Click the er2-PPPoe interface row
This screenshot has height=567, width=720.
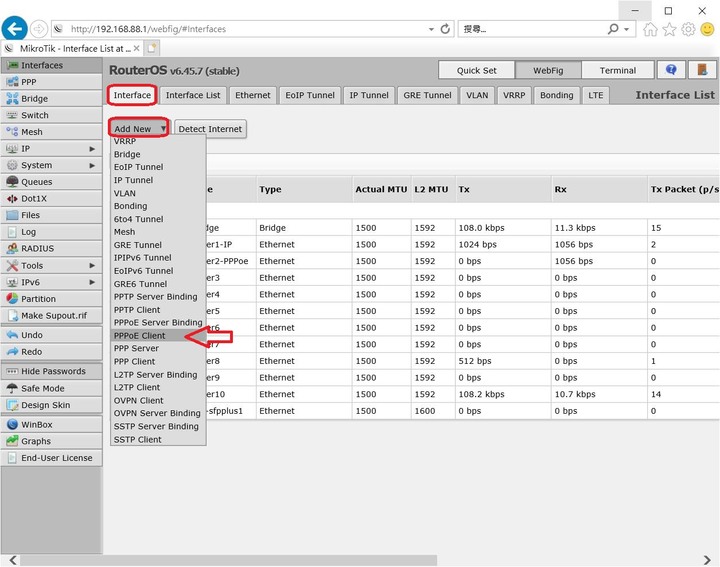[x=463, y=261]
